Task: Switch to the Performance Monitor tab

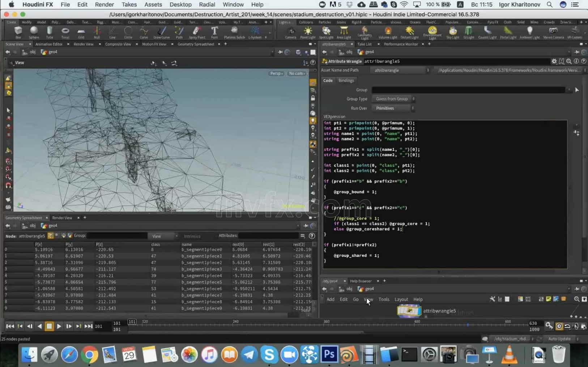Action: point(401,44)
